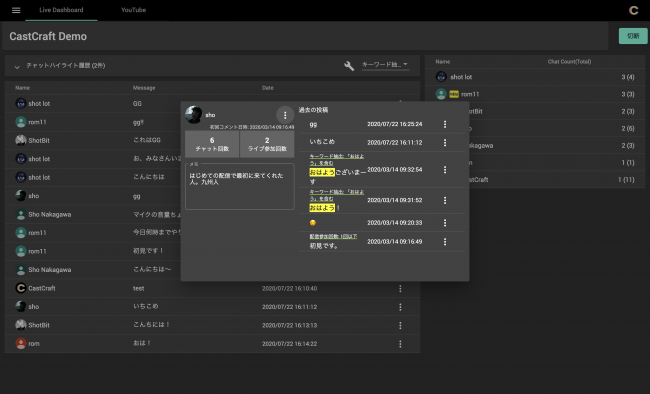The height and width of the screenshot is (394, 650).
Task: Click the green 切断 disconnect button
Action: (x=633, y=36)
